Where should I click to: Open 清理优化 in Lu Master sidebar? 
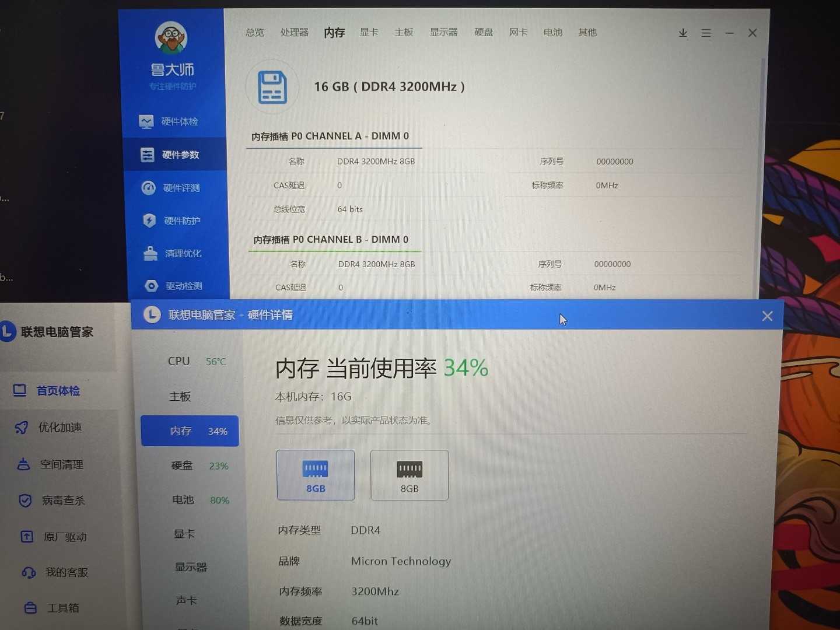click(173, 253)
